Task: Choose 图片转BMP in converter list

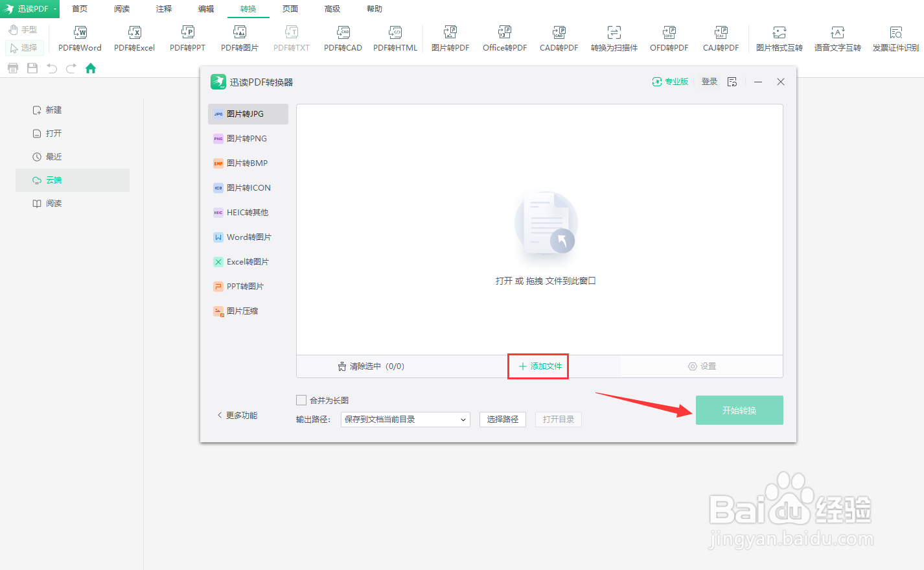Action: click(x=248, y=163)
